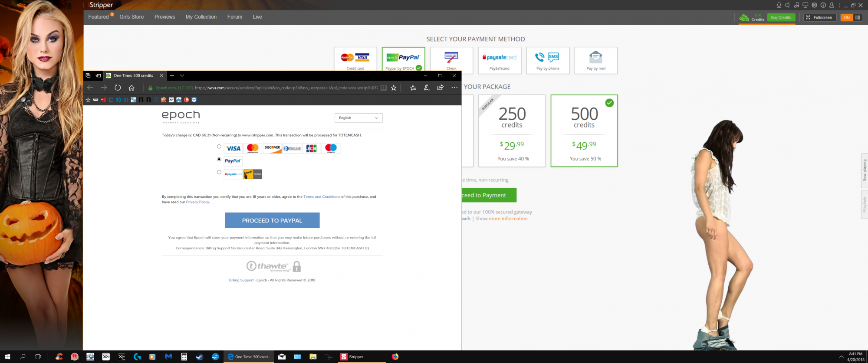This screenshot has height=363, width=868.
Task: Select Credit card payment method
Action: point(355,59)
